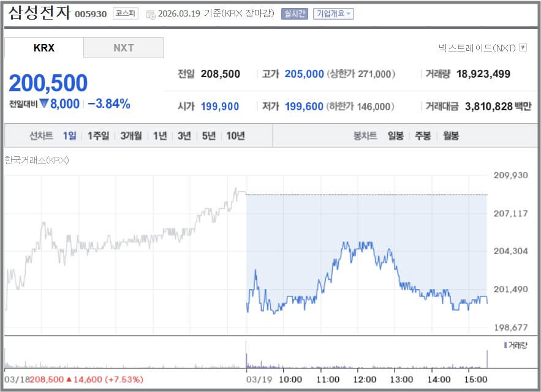The image size is (541, 392).
Task: Click the 선차트 label
Action: tap(42, 135)
